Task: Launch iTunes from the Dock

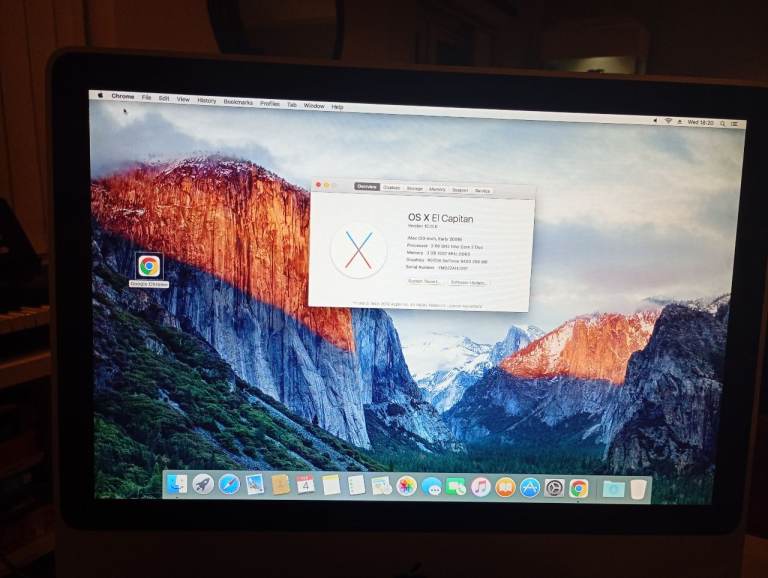Action: click(x=481, y=487)
